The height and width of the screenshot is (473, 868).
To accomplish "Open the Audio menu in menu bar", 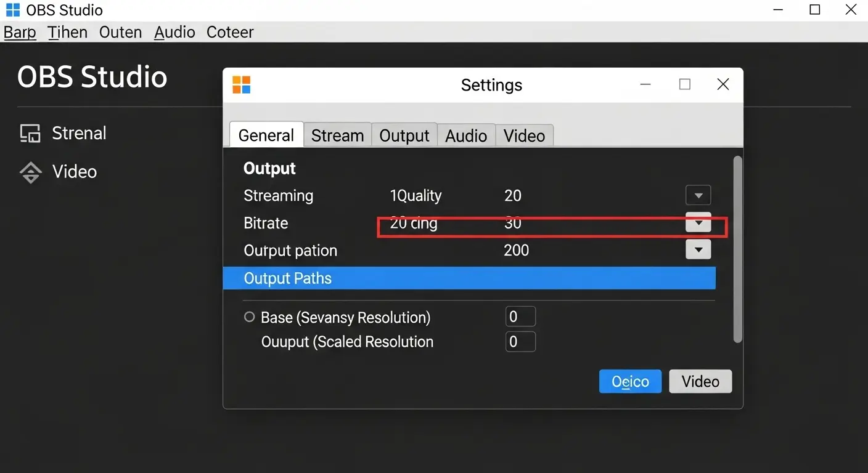I will pos(174,32).
